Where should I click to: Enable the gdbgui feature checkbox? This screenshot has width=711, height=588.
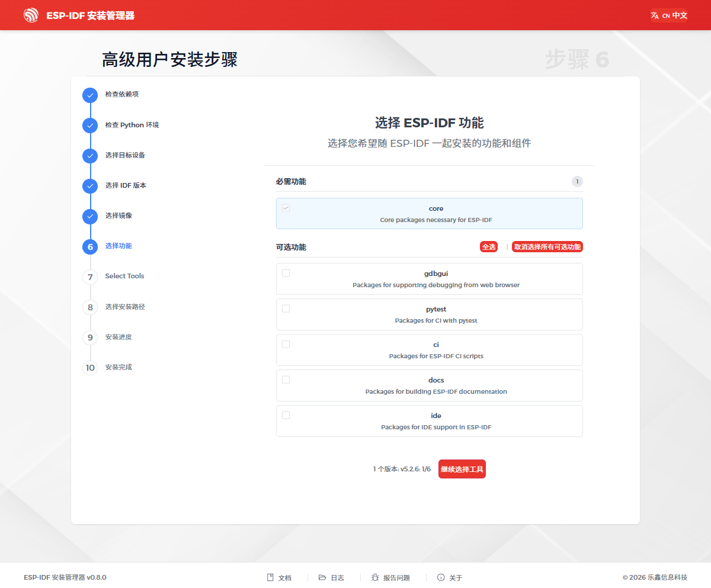point(286,273)
